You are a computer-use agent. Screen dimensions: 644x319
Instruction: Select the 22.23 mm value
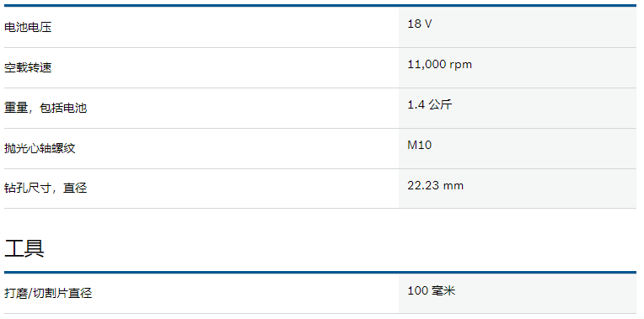435,186
